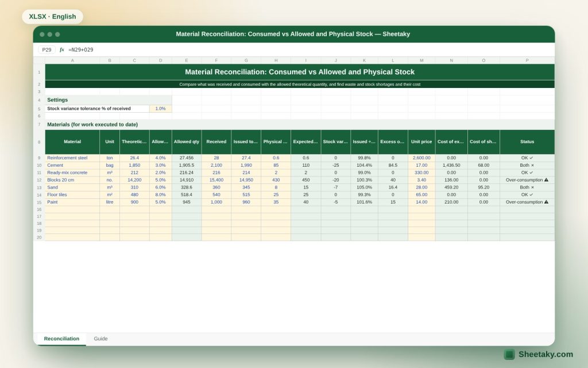The width and height of the screenshot is (588, 368).
Task: Click the OK status for Floor tiles
Action: click(527, 195)
